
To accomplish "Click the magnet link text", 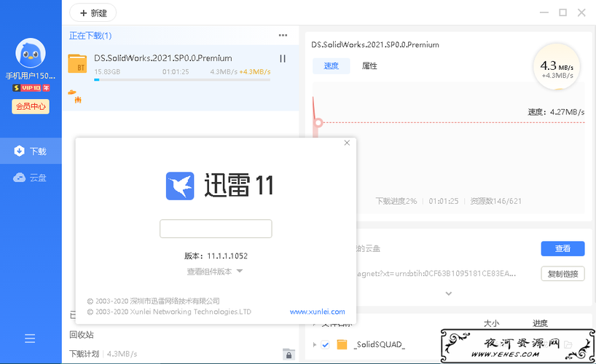I will coord(436,274).
